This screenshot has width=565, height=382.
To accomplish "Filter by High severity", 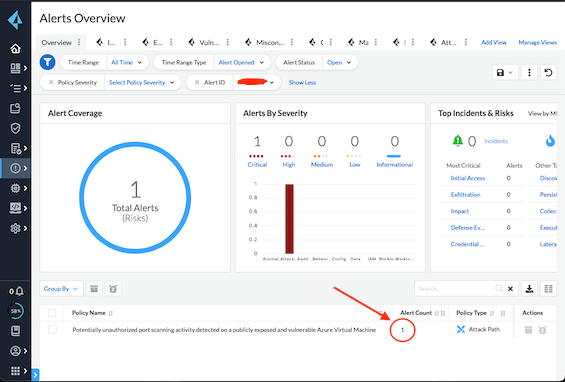I will pyautogui.click(x=289, y=165).
